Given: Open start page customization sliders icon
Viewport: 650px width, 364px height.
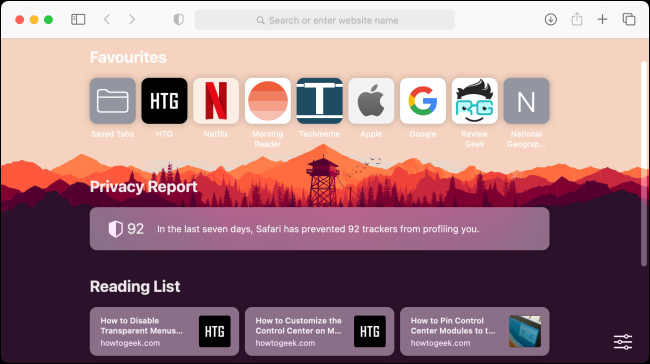Looking at the screenshot, I should (623, 342).
